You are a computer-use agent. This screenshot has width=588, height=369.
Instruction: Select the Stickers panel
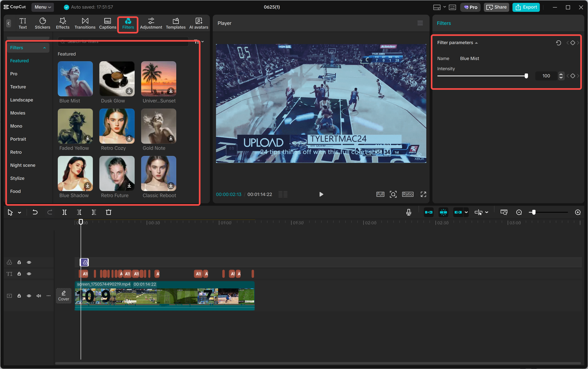[x=42, y=23]
